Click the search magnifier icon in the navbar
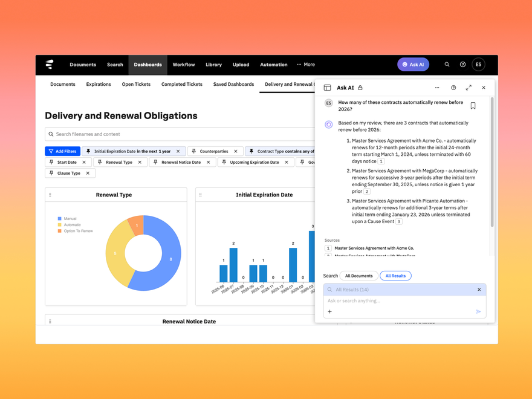This screenshot has width=532, height=399. pos(446,65)
